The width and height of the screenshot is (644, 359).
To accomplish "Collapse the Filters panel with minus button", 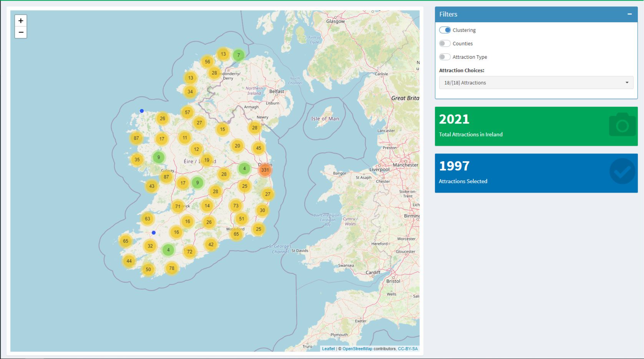I will (629, 14).
